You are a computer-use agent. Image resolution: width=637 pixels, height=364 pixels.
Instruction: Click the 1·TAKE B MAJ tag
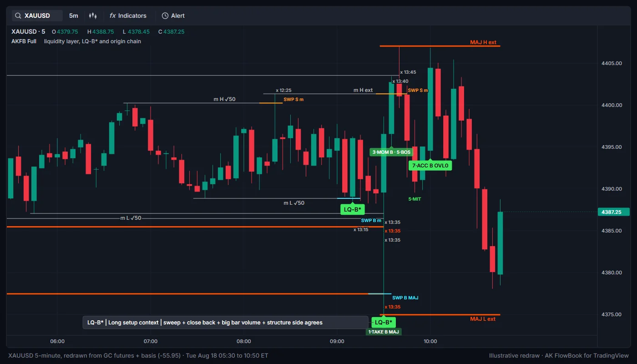pos(384,332)
